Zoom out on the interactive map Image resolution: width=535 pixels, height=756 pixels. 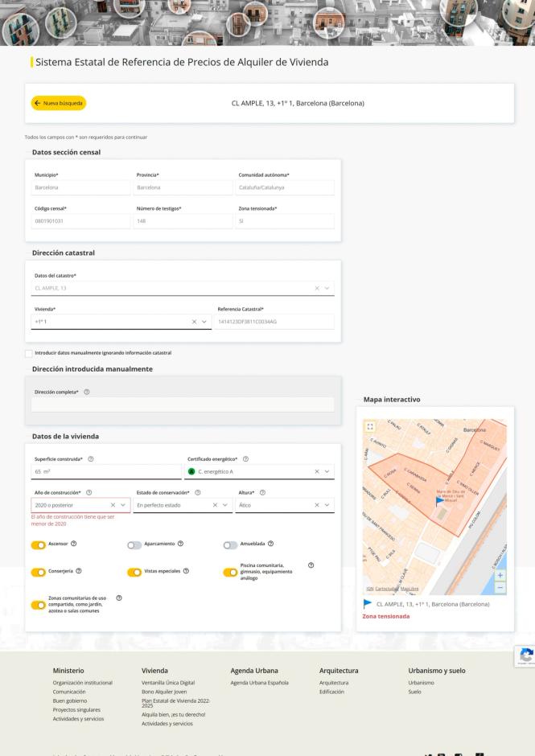[500, 587]
